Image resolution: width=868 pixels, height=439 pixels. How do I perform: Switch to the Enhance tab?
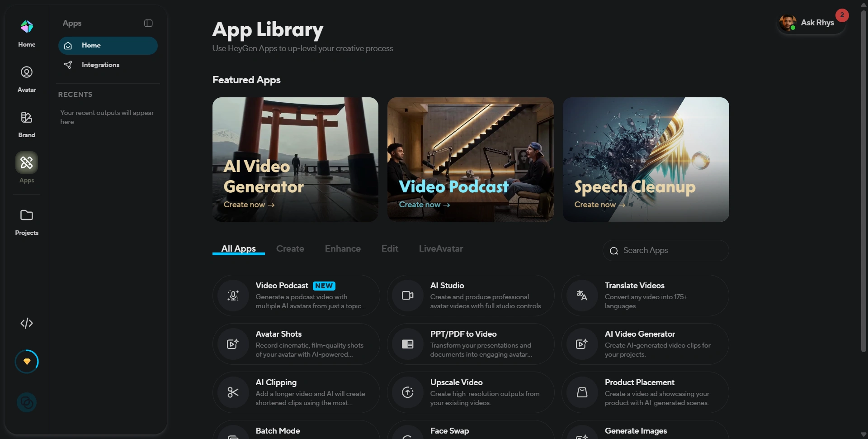[343, 248]
